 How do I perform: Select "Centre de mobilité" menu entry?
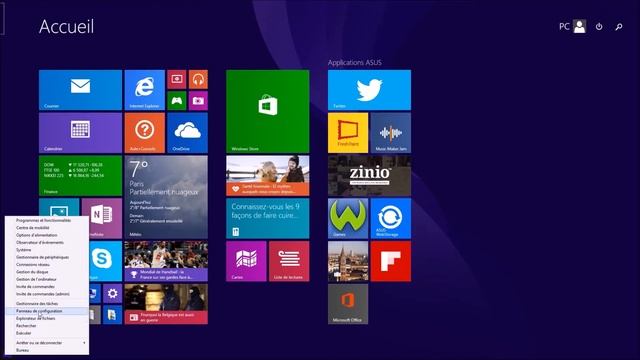pyautogui.click(x=47, y=228)
